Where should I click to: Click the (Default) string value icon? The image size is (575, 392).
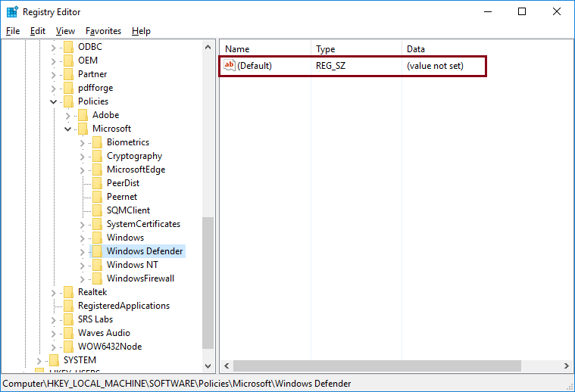coord(230,66)
